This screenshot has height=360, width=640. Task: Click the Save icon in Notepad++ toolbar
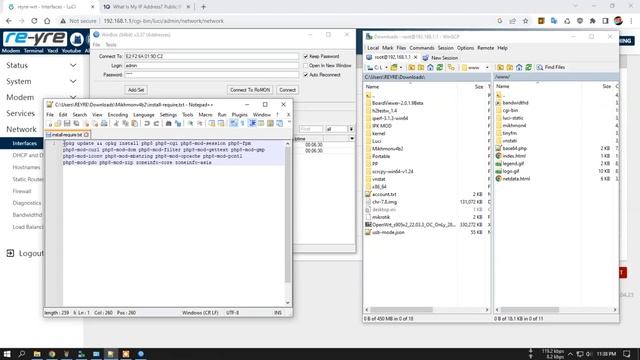point(67,123)
